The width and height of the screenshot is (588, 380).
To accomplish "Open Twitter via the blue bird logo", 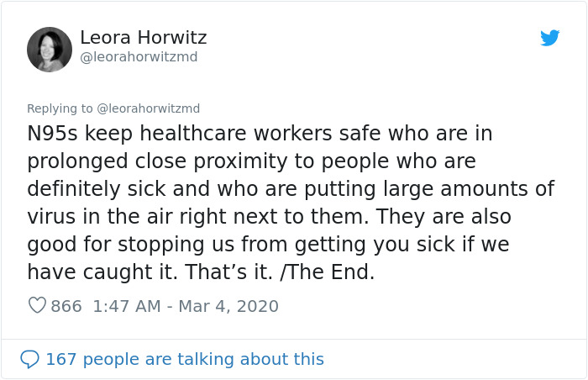I will point(549,38).
